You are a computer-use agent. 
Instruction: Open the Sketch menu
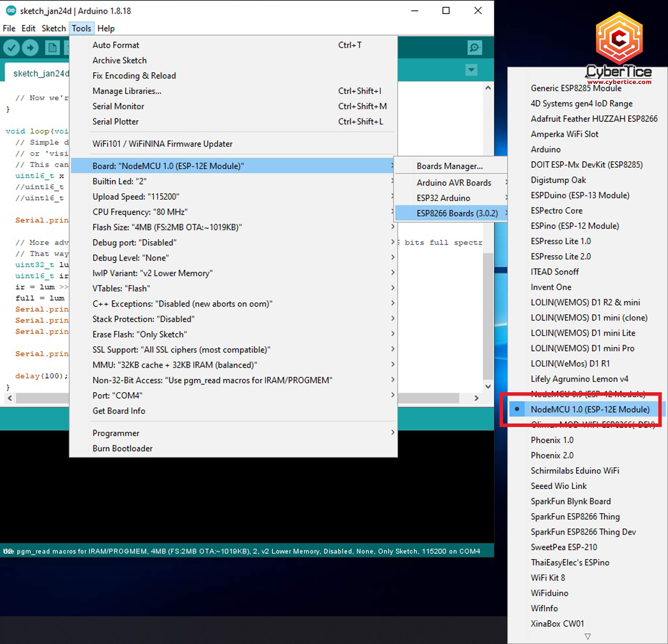pos(53,28)
